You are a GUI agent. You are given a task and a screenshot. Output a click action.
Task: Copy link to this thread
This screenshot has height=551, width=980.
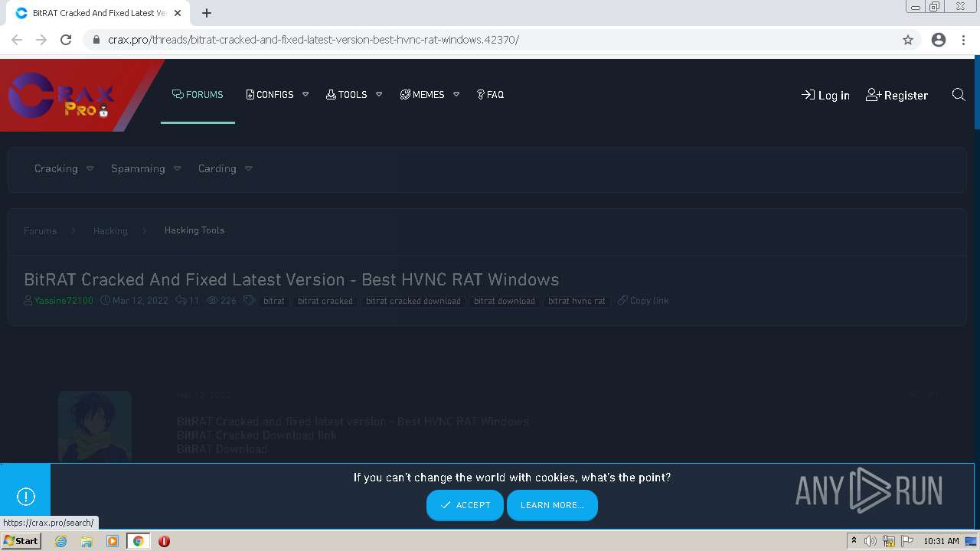coord(643,301)
